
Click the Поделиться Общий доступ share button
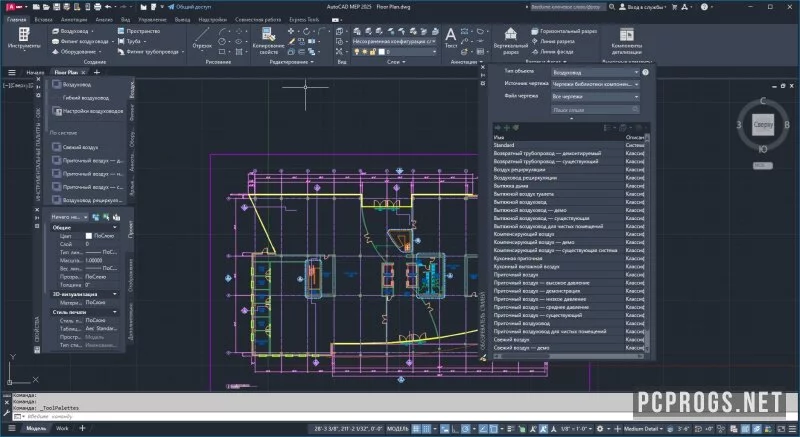[x=189, y=7]
